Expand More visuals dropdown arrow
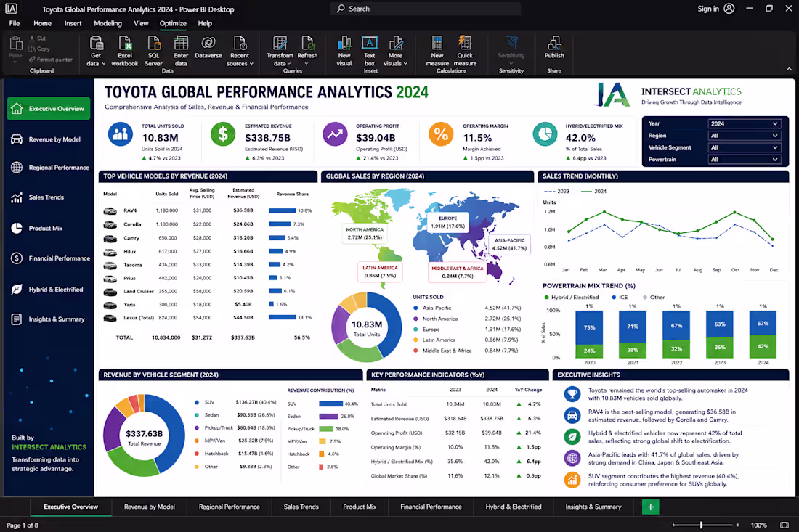The width and height of the screenshot is (799, 532). coord(405,64)
